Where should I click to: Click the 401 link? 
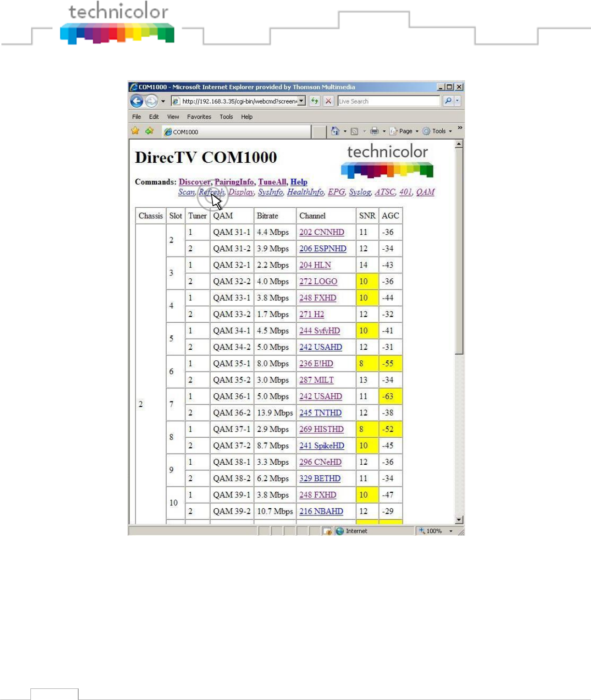tap(406, 192)
